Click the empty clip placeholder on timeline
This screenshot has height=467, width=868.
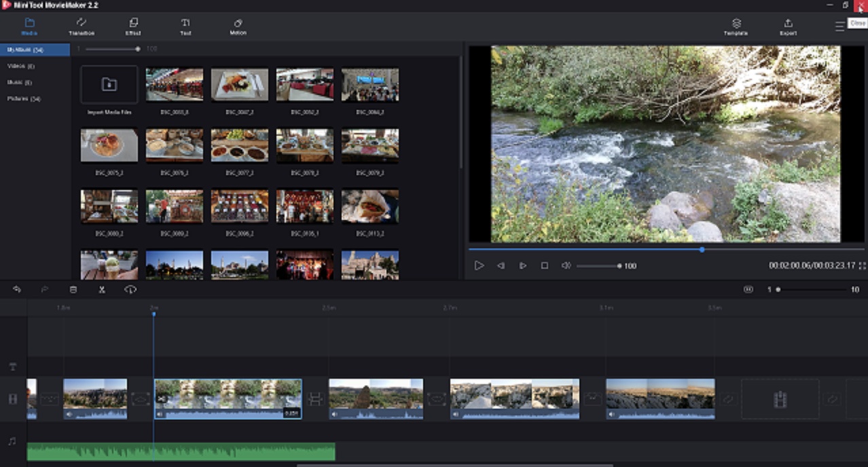pyautogui.click(x=780, y=399)
